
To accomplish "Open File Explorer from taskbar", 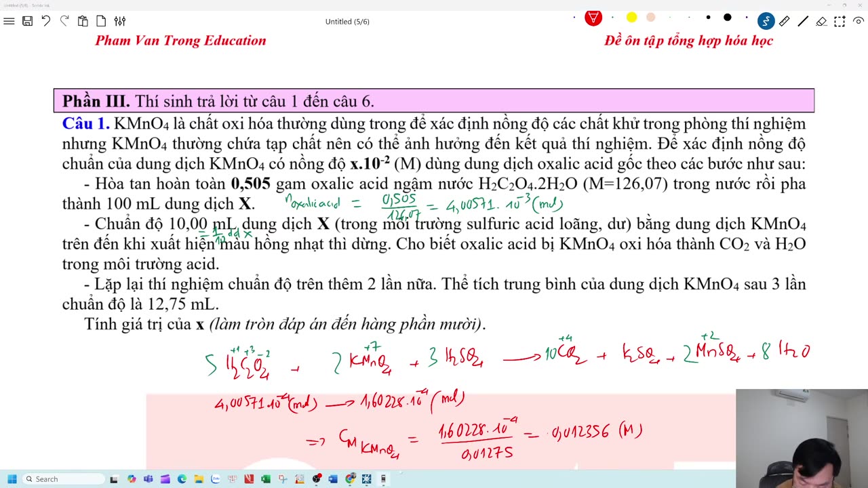I will pos(199,479).
